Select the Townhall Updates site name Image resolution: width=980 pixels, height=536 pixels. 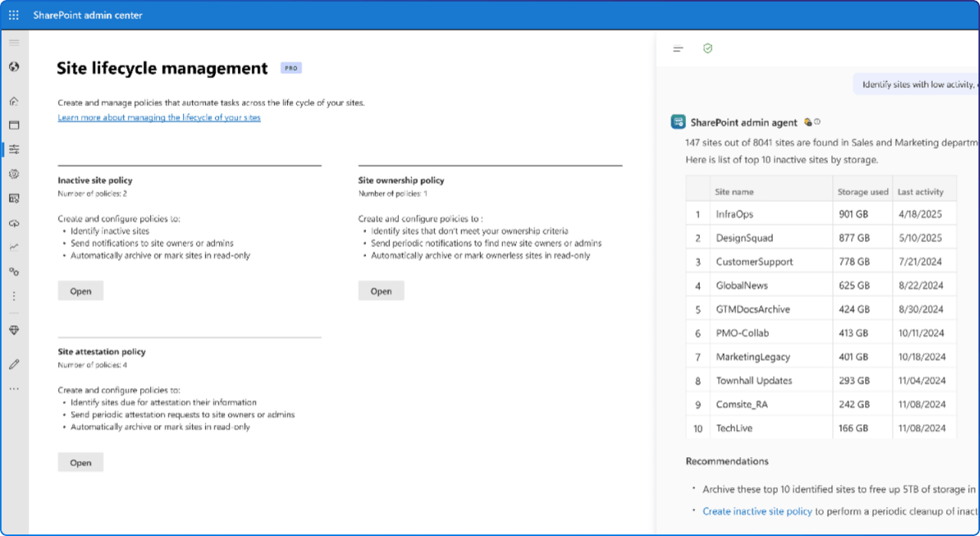click(x=754, y=381)
